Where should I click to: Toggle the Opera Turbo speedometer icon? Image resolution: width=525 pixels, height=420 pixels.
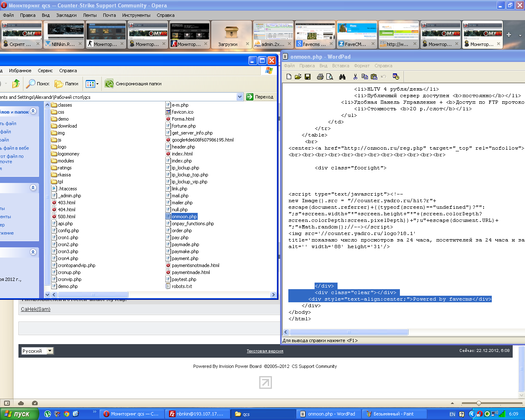[35, 403]
